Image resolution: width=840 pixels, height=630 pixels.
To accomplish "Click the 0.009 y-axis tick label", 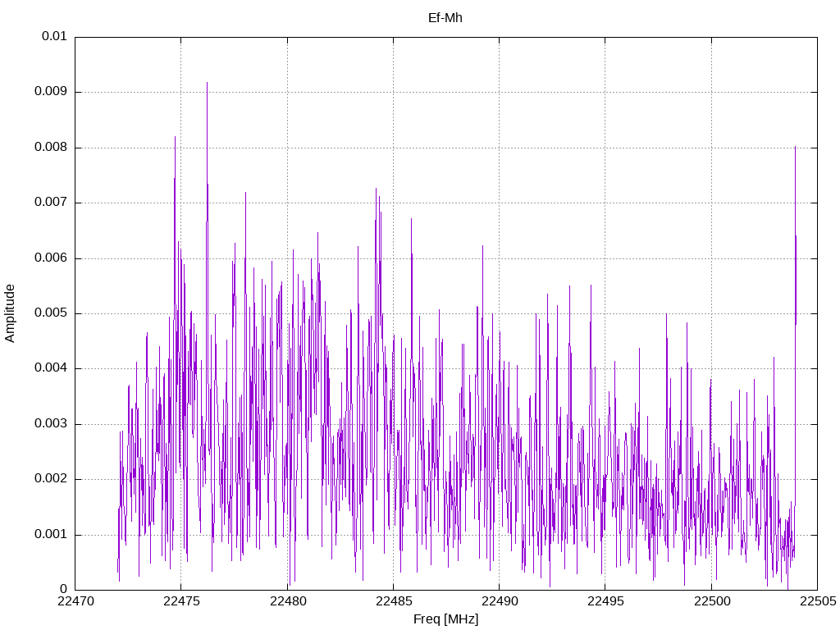I will tap(51, 91).
